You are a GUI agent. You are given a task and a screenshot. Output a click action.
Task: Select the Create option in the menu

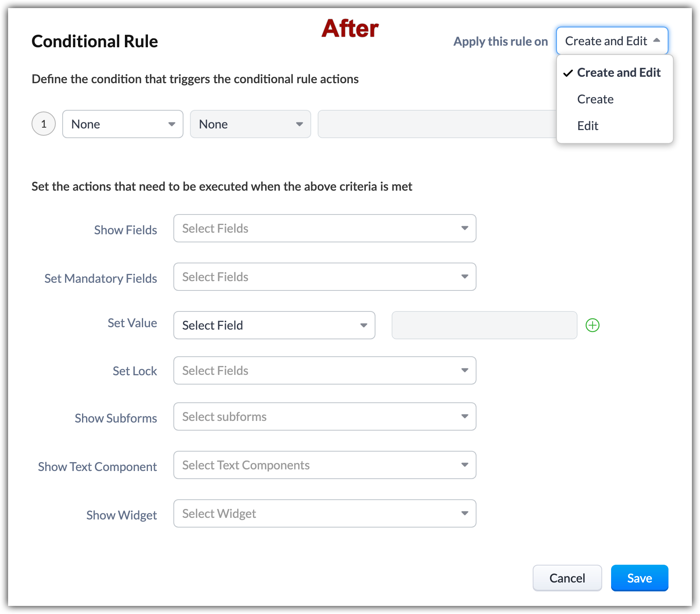(595, 99)
